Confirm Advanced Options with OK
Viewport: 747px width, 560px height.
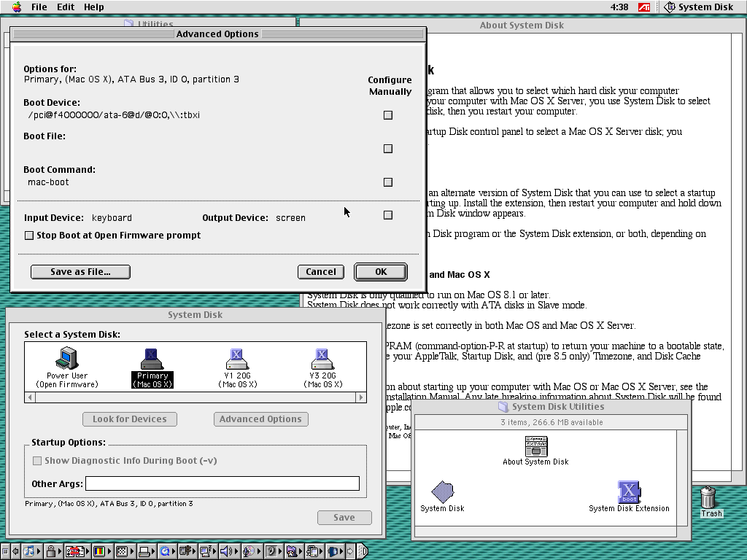click(381, 272)
